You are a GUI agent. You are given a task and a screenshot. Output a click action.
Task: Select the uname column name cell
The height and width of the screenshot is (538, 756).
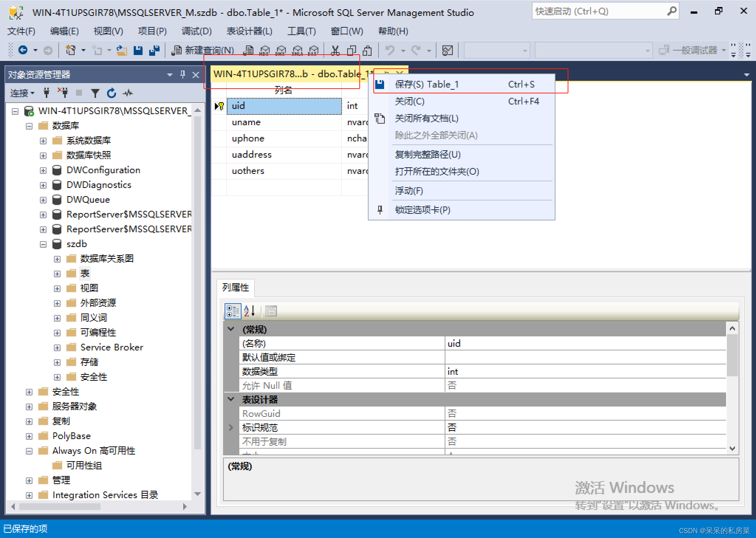pyautogui.click(x=284, y=122)
